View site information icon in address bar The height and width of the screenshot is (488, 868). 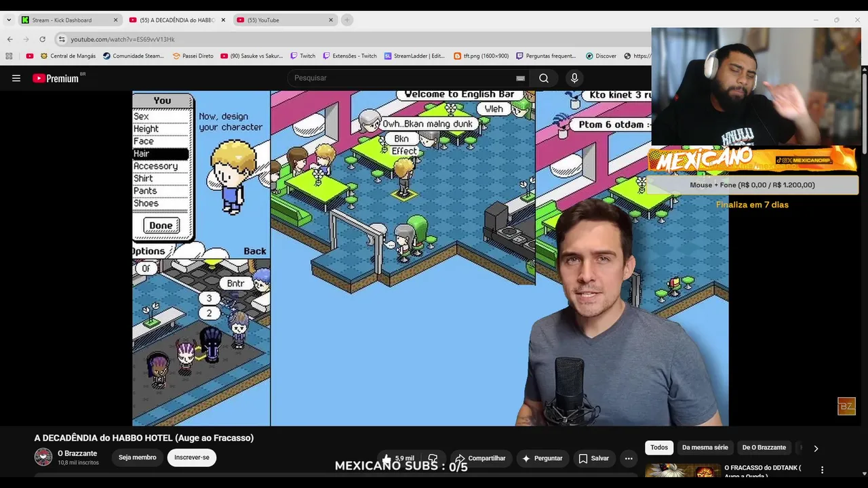(x=62, y=39)
